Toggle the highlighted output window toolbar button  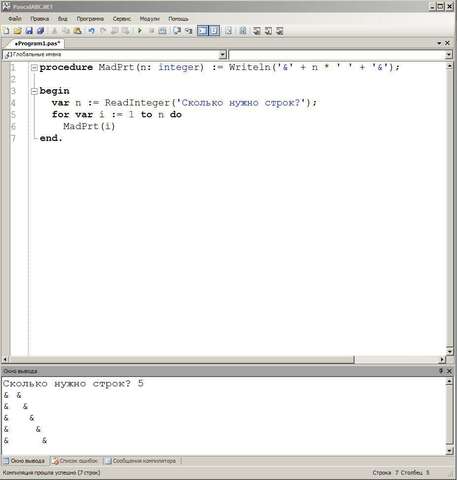[x=202, y=31]
